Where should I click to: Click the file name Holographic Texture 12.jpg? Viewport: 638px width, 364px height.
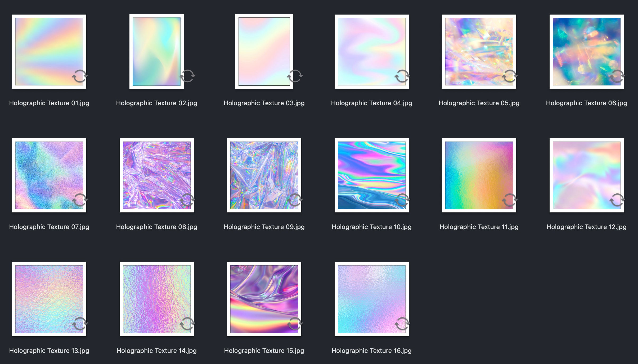point(587,227)
